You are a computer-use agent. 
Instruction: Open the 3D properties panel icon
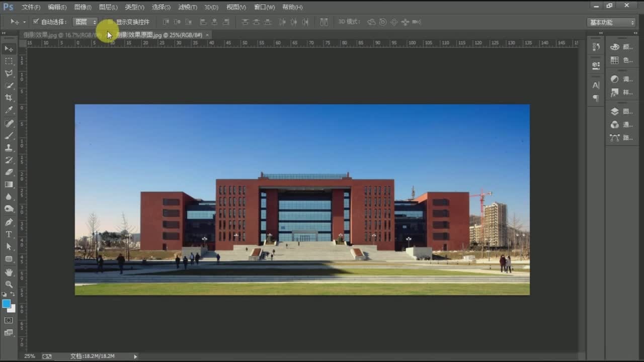click(596, 65)
